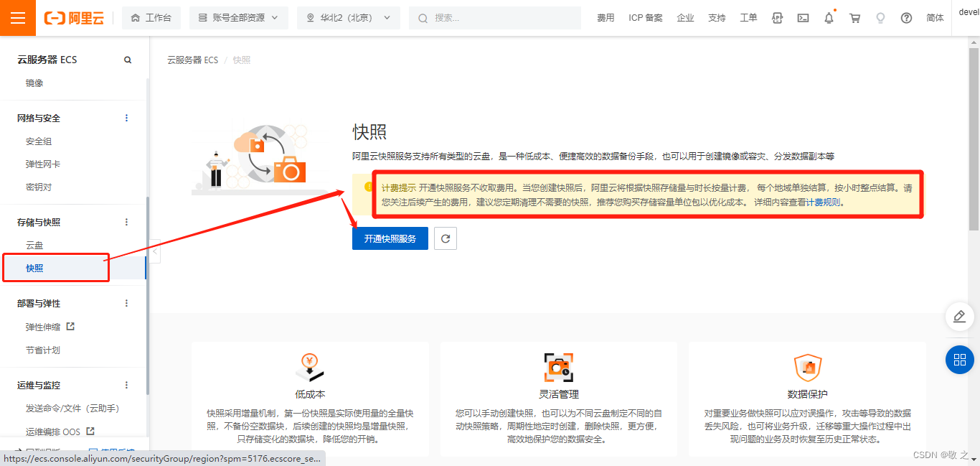The height and width of the screenshot is (466, 980).
Task: Go to 密钥对 in the sidebar
Action: pyautogui.click(x=39, y=187)
